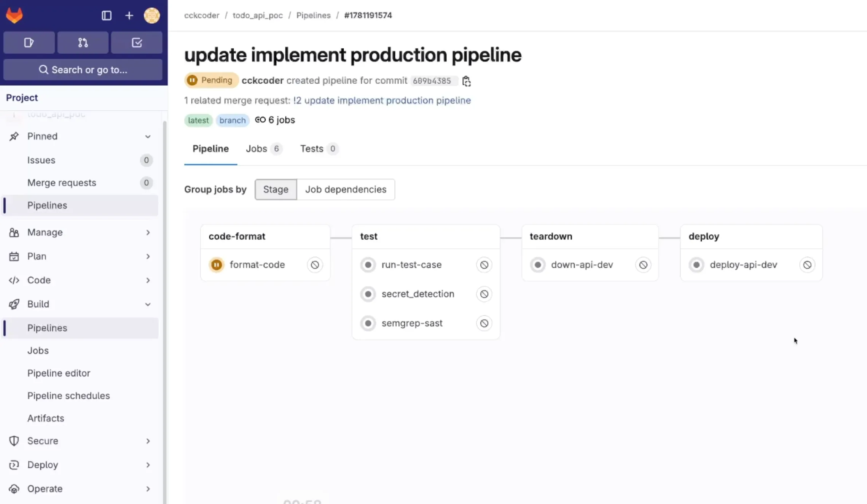Collapse the Pinned section

point(148,136)
